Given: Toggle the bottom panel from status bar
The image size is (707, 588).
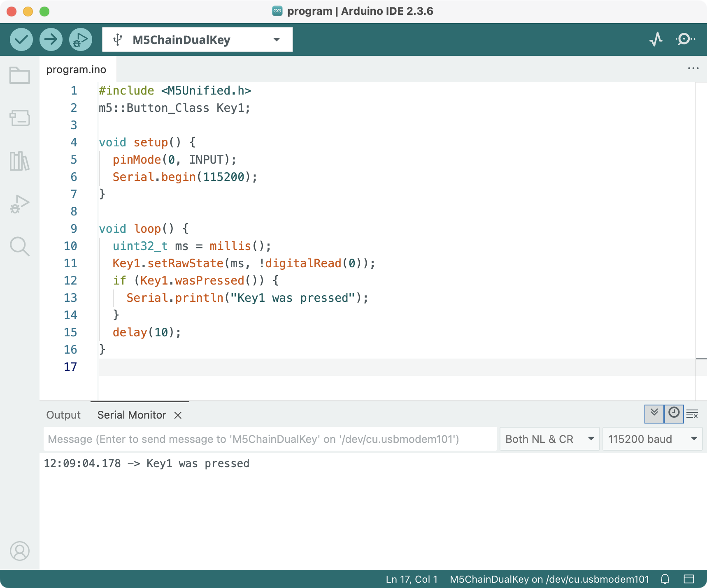Looking at the screenshot, I should 688,579.
